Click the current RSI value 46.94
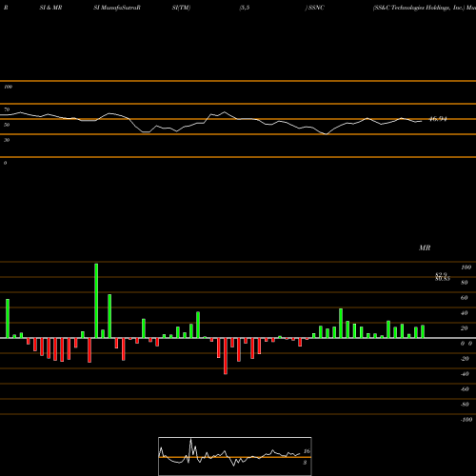This screenshot has width=476, height=476. (x=438, y=119)
